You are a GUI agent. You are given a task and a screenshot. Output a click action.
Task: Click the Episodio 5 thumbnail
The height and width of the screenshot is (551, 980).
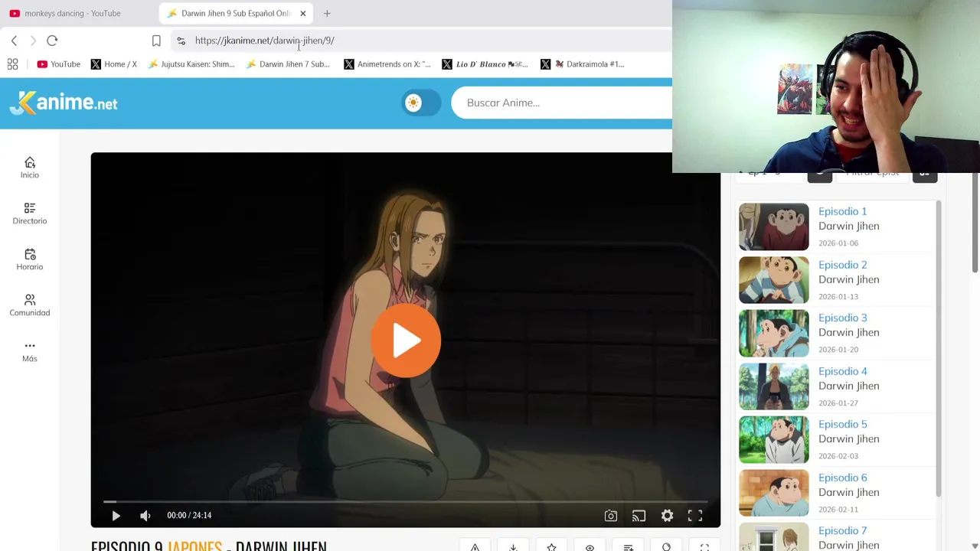coord(773,439)
